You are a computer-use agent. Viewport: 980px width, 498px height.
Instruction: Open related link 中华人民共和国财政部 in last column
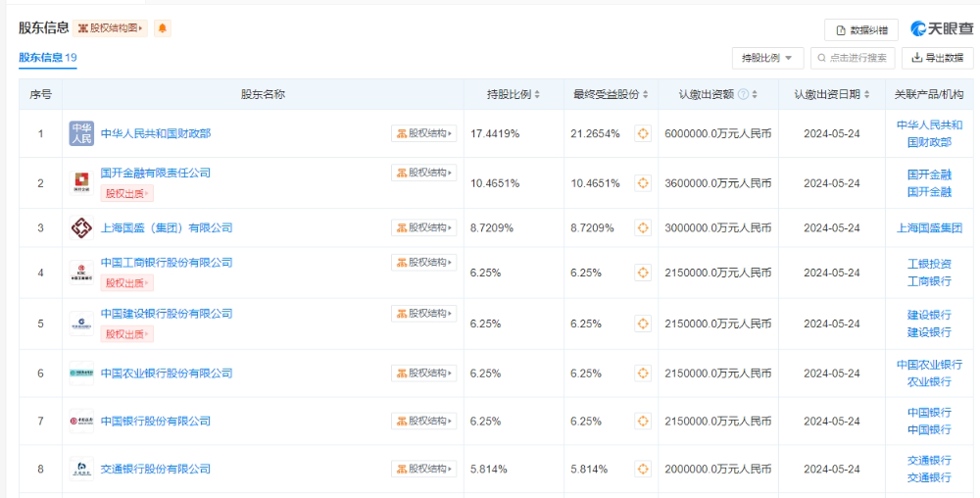(929, 133)
